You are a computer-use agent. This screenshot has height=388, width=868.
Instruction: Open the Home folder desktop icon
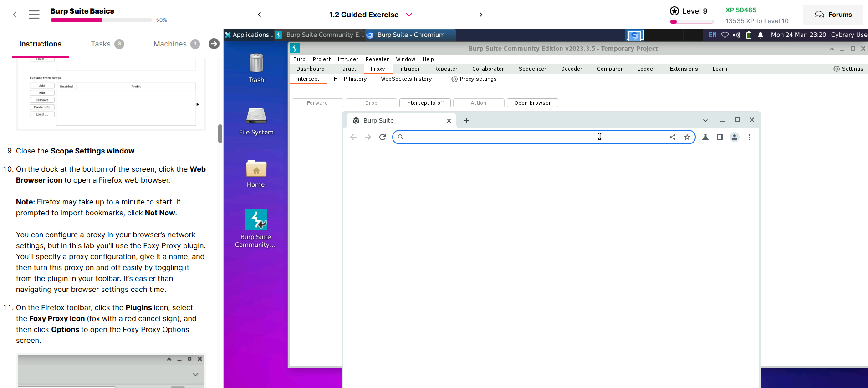[x=256, y=174]
